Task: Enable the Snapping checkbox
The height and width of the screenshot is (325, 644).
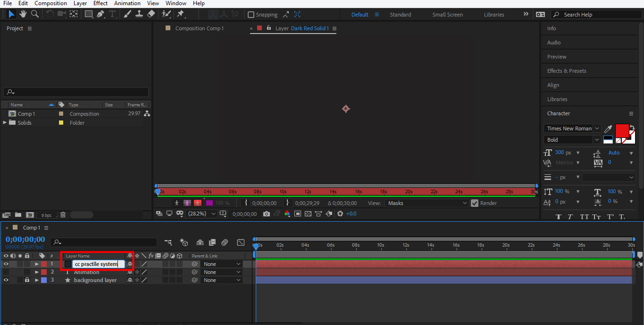Action: click(251, 15)
